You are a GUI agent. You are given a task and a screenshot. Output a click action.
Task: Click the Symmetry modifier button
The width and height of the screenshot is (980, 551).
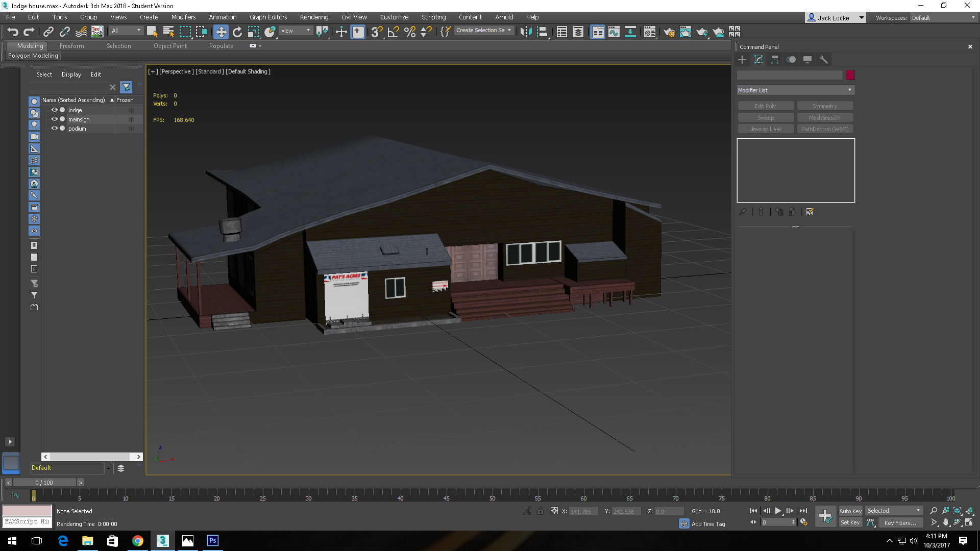click(825, 106)
